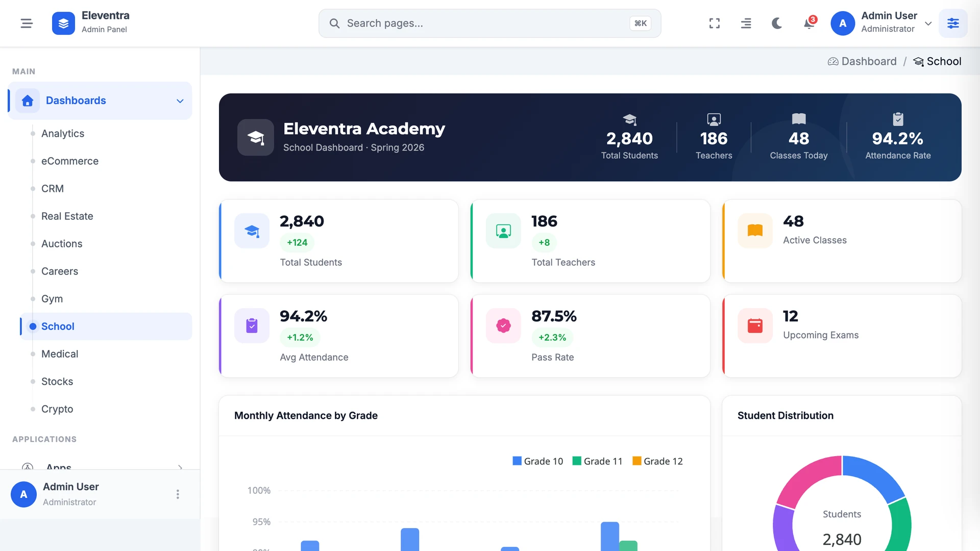980x551 pixels.
Task: Click the Admin User avatar in header
Action: (843, 23)
